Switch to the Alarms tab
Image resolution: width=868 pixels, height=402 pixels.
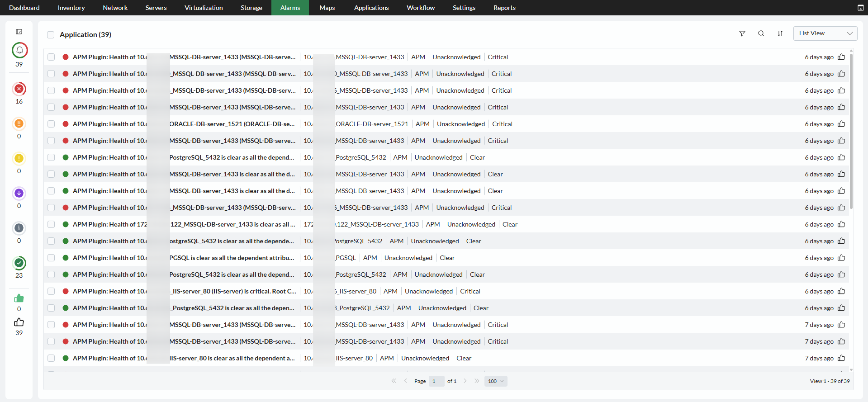coord(290,8)
